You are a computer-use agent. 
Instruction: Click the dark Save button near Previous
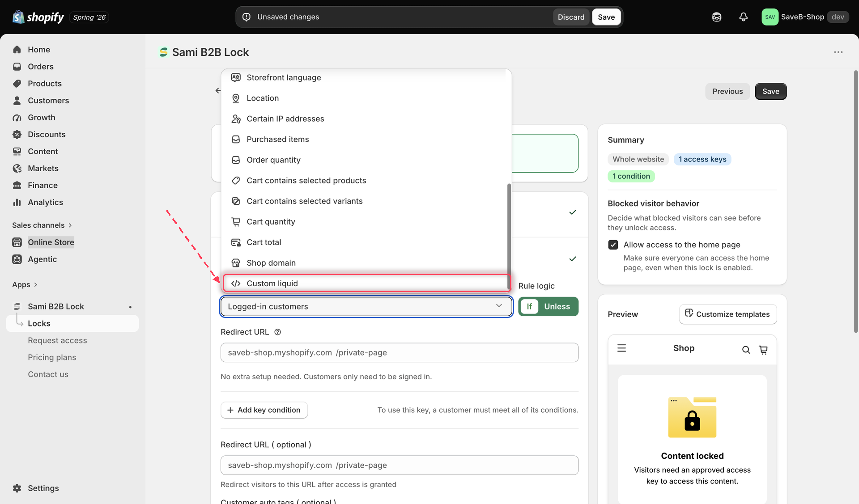pyautogui.click(x=770, y=92)
